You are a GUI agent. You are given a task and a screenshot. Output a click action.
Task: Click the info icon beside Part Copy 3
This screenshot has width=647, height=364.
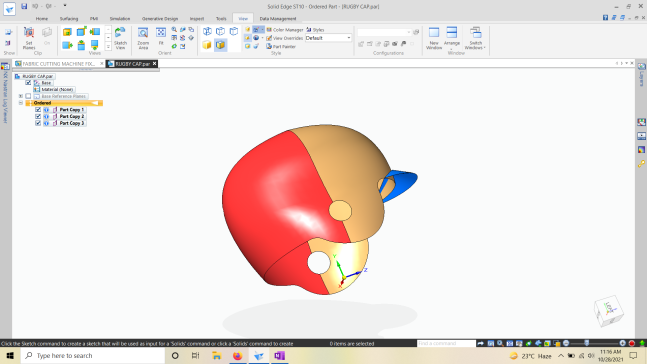(46, 123)
